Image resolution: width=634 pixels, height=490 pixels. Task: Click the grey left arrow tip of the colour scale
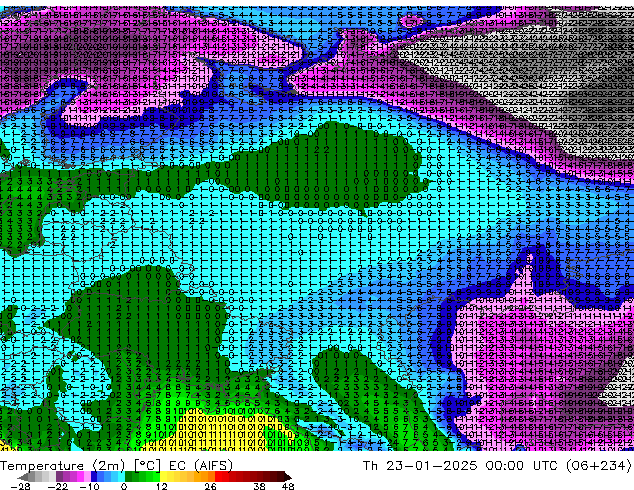[x=22, y=477]
